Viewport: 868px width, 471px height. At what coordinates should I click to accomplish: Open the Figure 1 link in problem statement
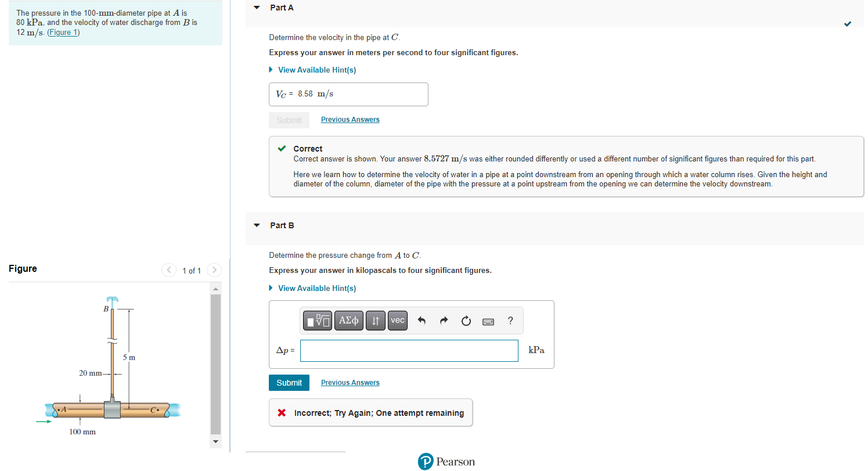[63, 32]
